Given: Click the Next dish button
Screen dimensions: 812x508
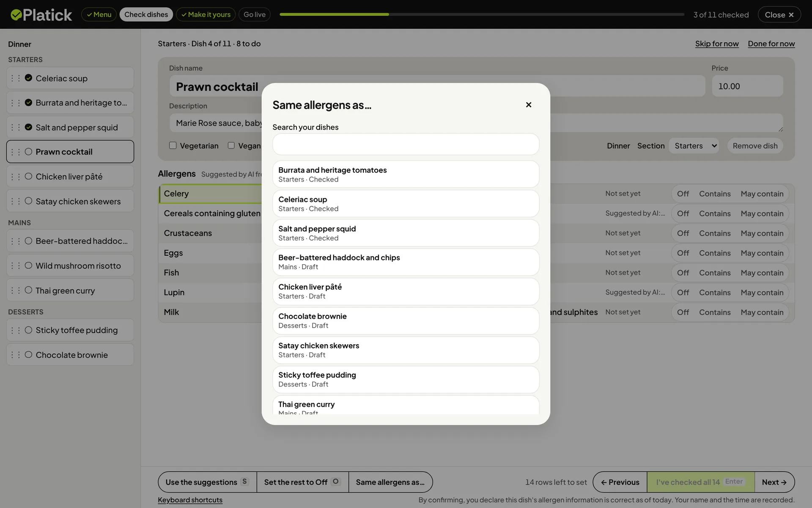Looking at the screenshot, I should (x=774, y=482).
